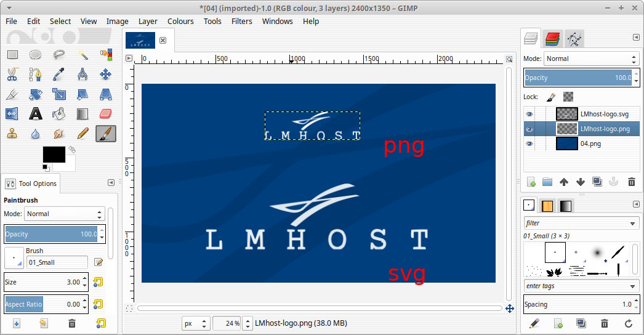Viewport: 644px width, 335px height.
Task: Toggle link for Size brush dynamics
Action: pyautogui.click(x=98, y=282)
